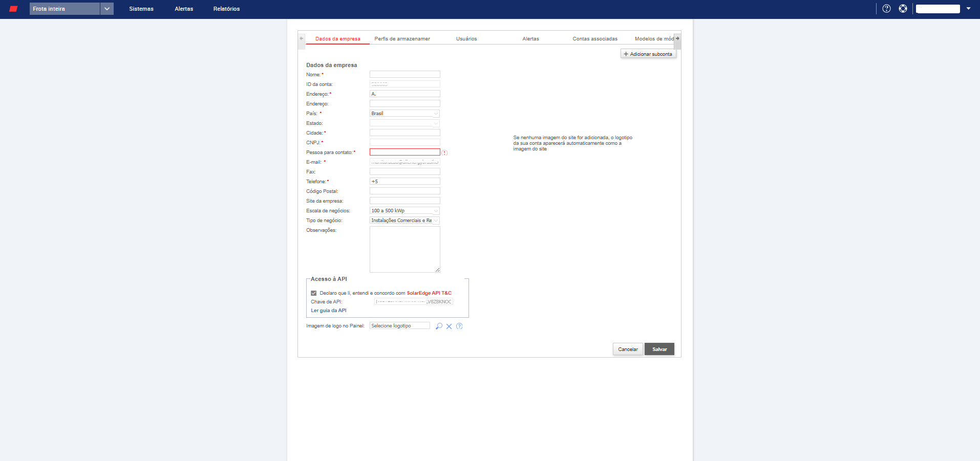This screenshot has height=461, width=980.
Task: Open the help question mark icon in header
Action: (886, 9)
